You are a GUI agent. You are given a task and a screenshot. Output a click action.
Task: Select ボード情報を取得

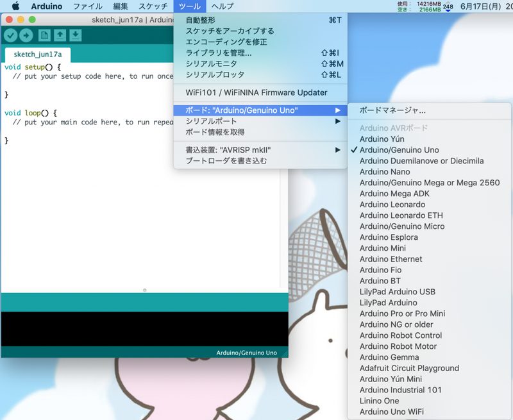pyautogui.click(x=260, y=132)
